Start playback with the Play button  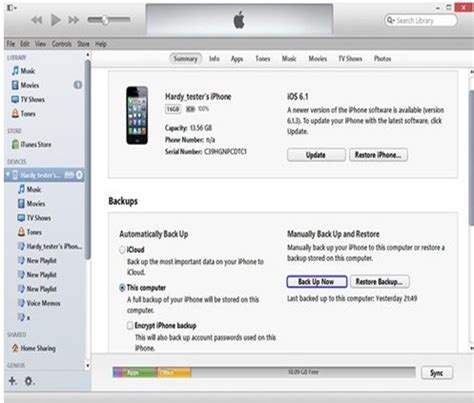click(55, 20)
